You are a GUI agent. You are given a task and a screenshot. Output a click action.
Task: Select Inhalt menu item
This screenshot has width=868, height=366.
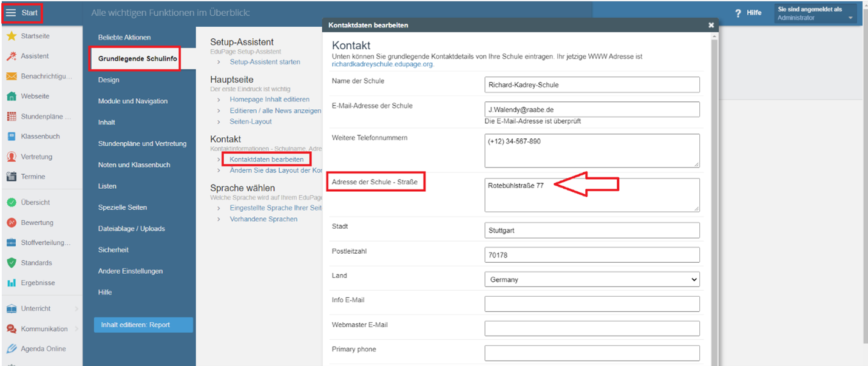(106, 123)
